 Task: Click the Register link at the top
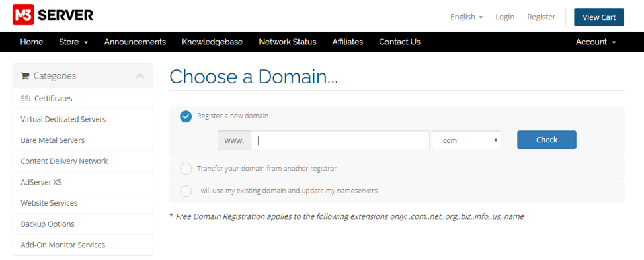tap(542, 17)
